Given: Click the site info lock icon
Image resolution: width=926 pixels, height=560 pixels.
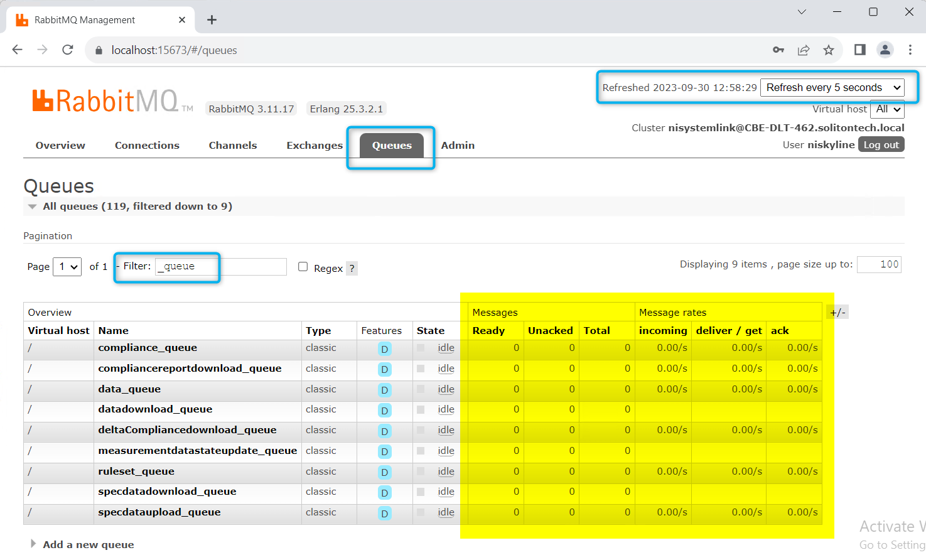Looking at the screenshot, I should pyautogui.click(x=99, y=50).
